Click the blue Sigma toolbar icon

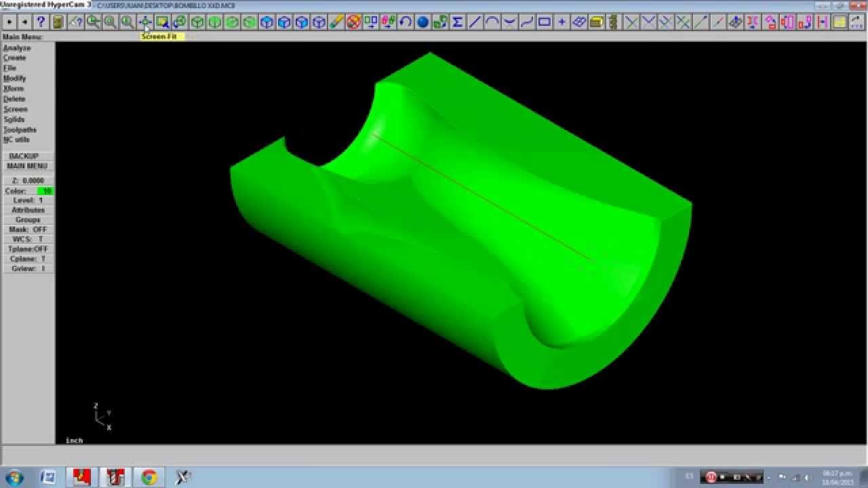458,22
